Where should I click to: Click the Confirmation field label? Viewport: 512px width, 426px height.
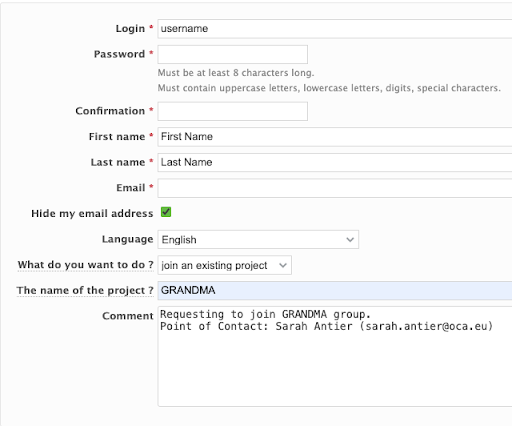[x=110, y=111]
